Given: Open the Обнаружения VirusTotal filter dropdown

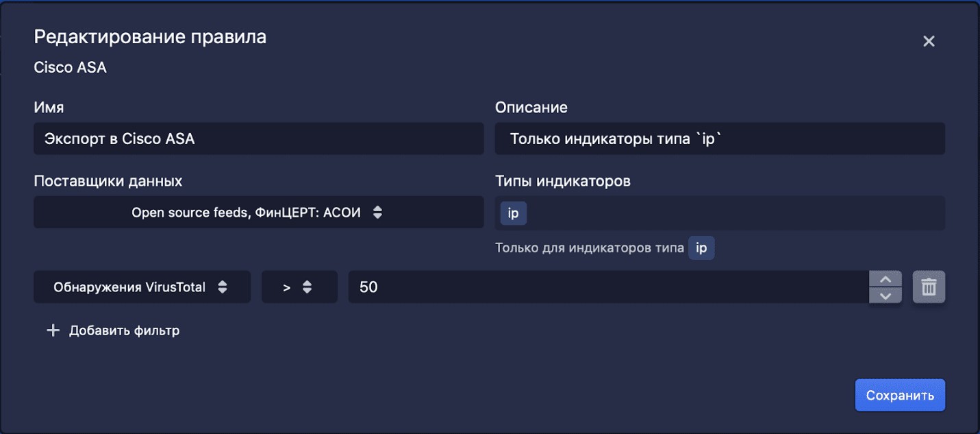Looking at the screenshot, I should tap(141, 287).
